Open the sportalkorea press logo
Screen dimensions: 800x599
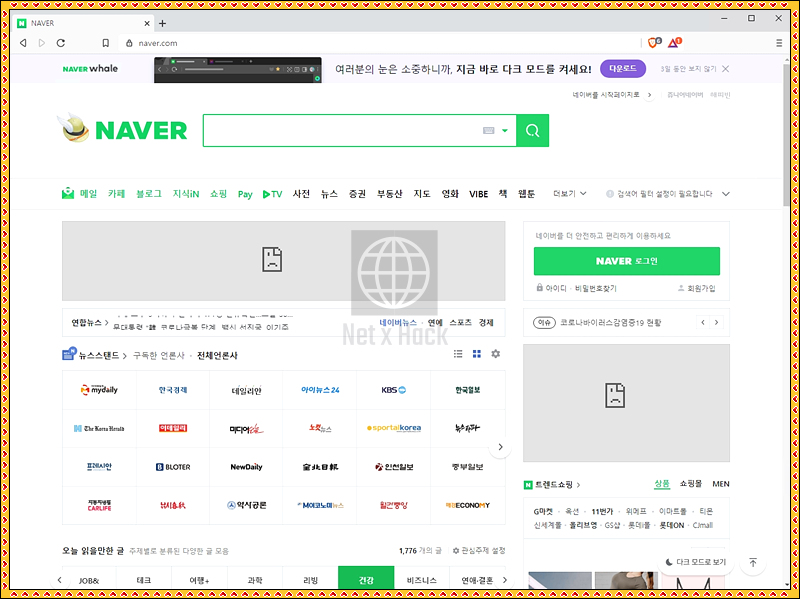[394, 428]
